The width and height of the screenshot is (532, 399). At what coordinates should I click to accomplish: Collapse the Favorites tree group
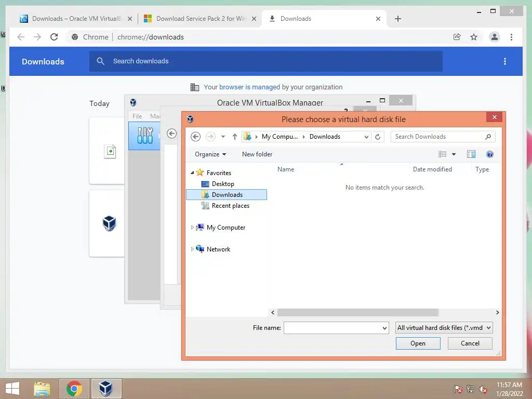coord(192,172)
